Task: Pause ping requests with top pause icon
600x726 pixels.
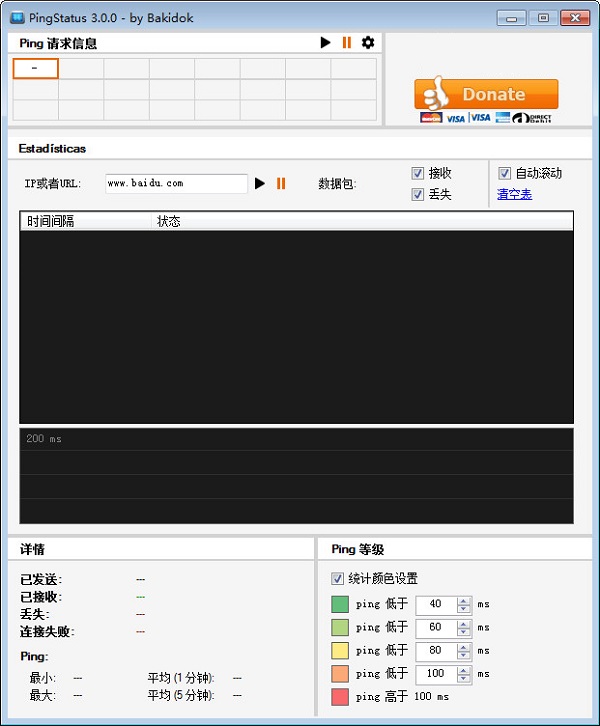Action: pyautogui.click(x=347, y=43)
